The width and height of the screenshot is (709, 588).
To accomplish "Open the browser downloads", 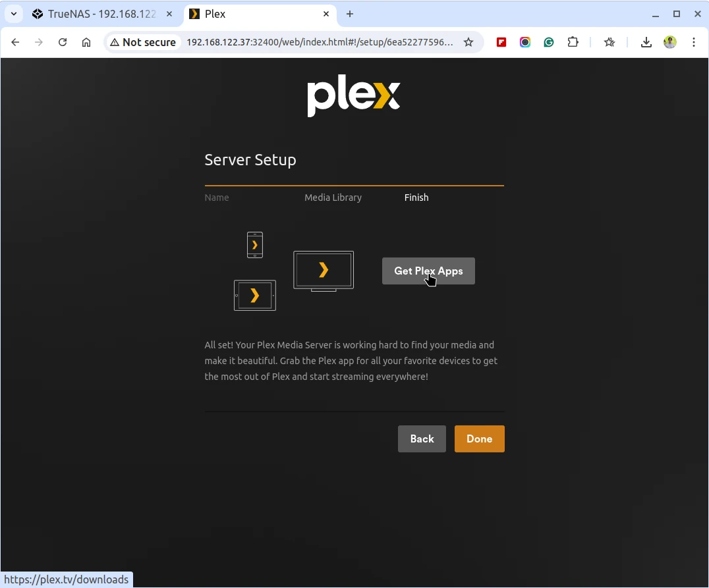I will pyautogui.click(x=646, y=42).
